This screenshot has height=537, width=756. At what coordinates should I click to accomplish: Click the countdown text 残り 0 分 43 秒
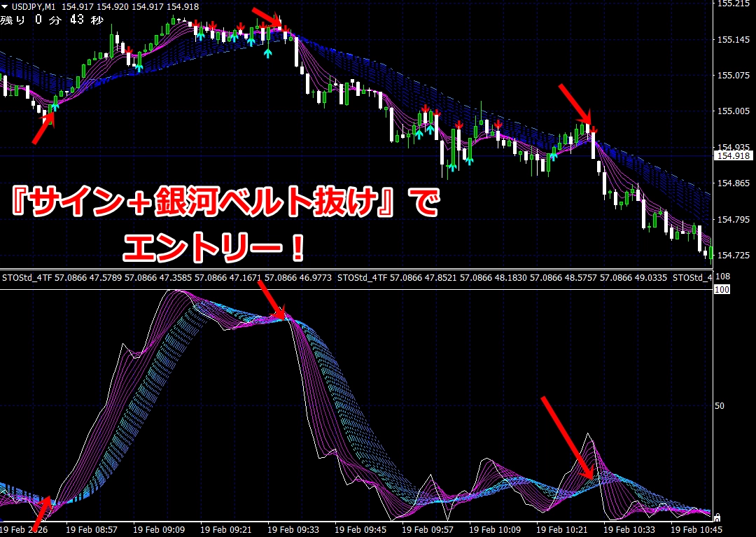pos(52,20)
